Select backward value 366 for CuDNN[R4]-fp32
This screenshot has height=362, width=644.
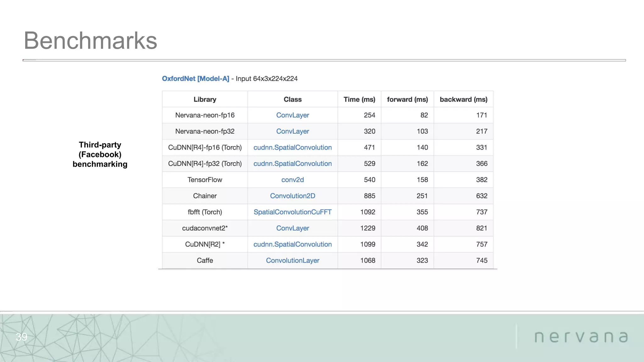tap(482, 164)
